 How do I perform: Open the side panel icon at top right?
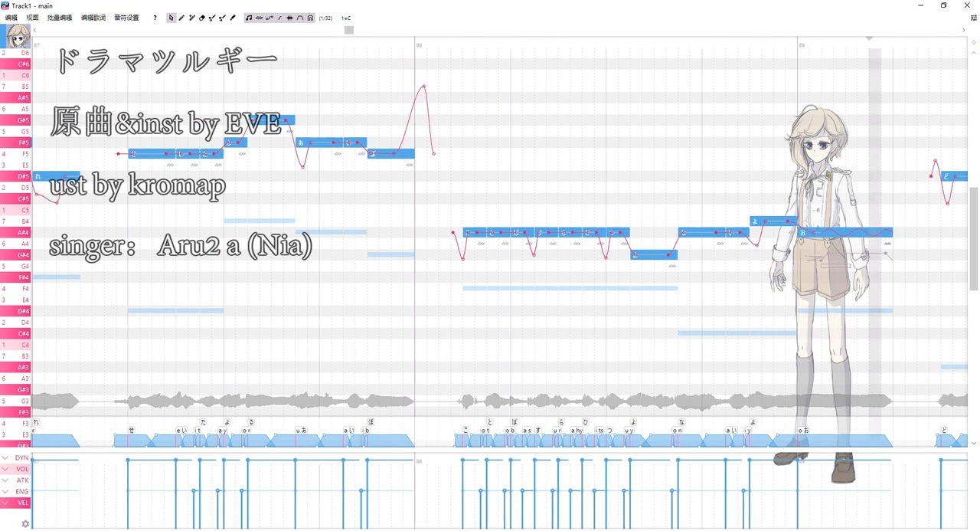coord(973,18)
